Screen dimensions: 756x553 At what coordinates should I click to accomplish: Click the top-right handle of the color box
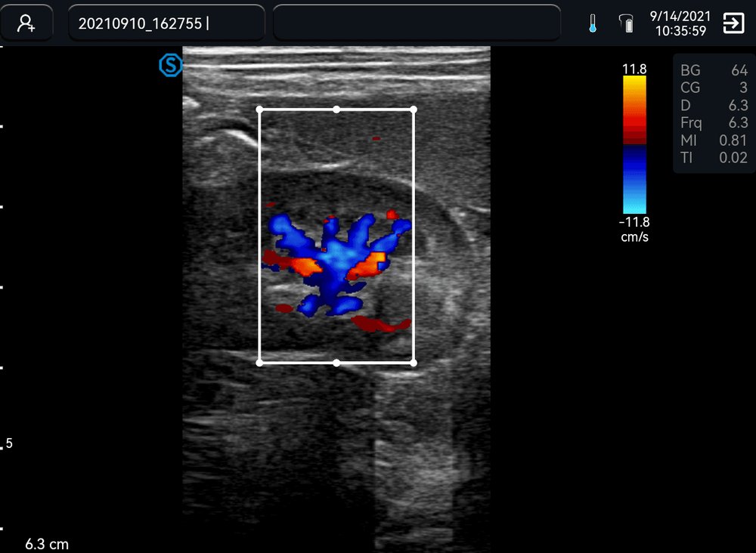tap(414, 110)
